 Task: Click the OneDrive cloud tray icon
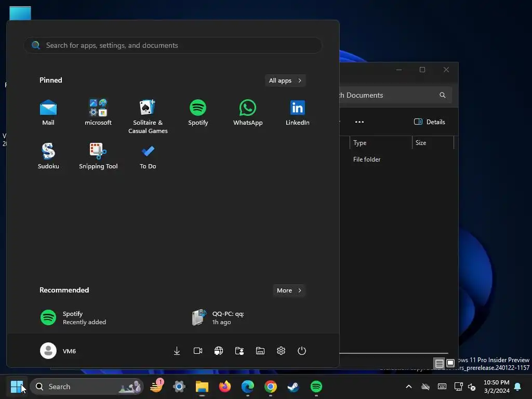425,387
